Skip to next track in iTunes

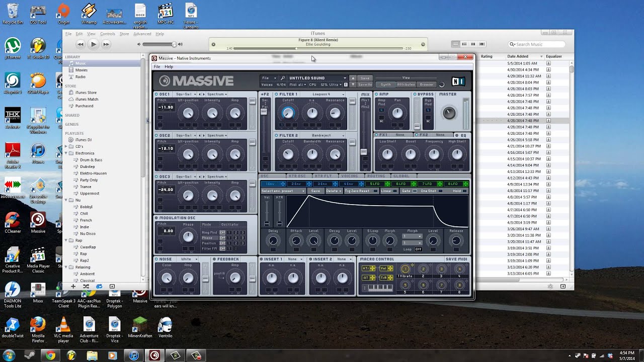tap(106, 44)
